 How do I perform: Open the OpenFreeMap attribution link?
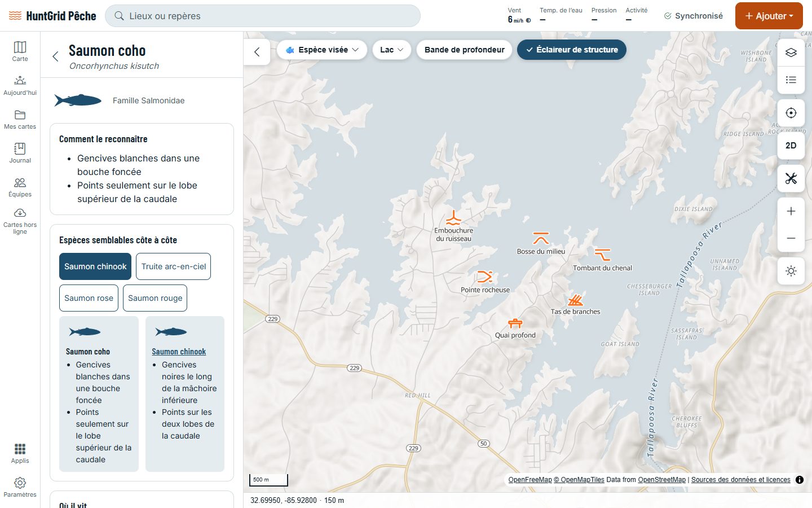click(x=530, y=480)
